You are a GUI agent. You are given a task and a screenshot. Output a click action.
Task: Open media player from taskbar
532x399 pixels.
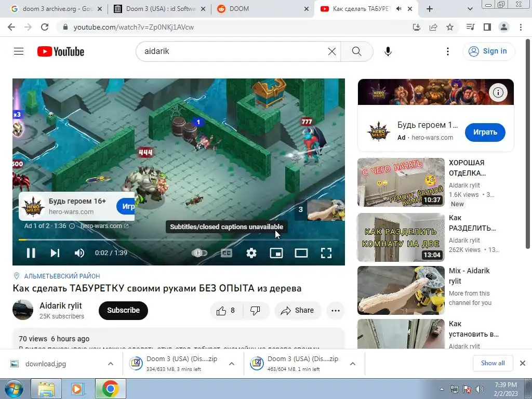[77, 389]
